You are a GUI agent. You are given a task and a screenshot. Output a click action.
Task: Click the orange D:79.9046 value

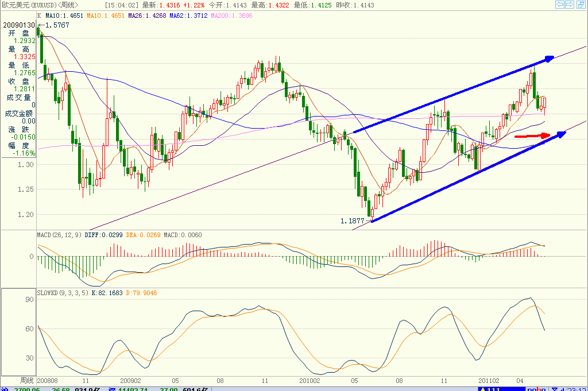pyautogui.click(x=141, y=293)
